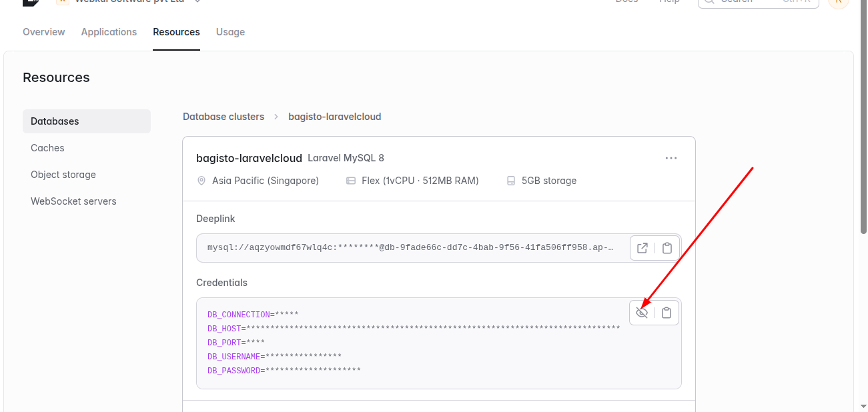Open the user avatar menu
Screen dimensions: 868x412
click(839, 2)
